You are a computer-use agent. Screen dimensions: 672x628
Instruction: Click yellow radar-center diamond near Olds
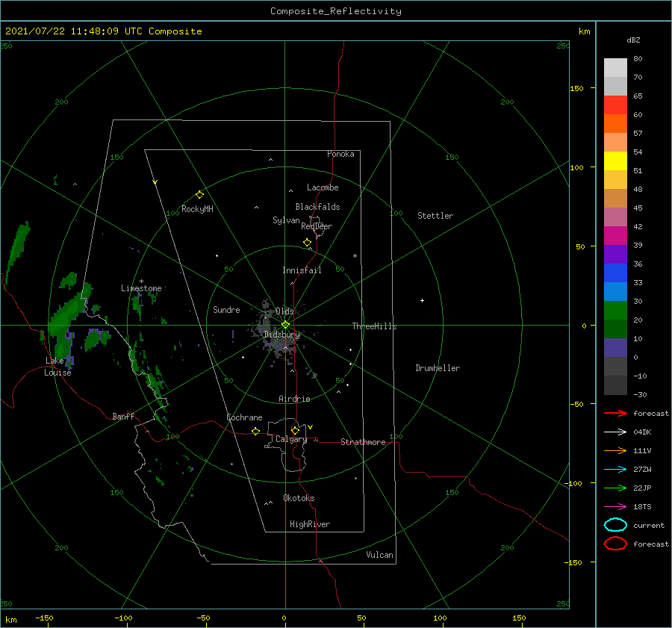pyautogui.click(x=285, y=325)
